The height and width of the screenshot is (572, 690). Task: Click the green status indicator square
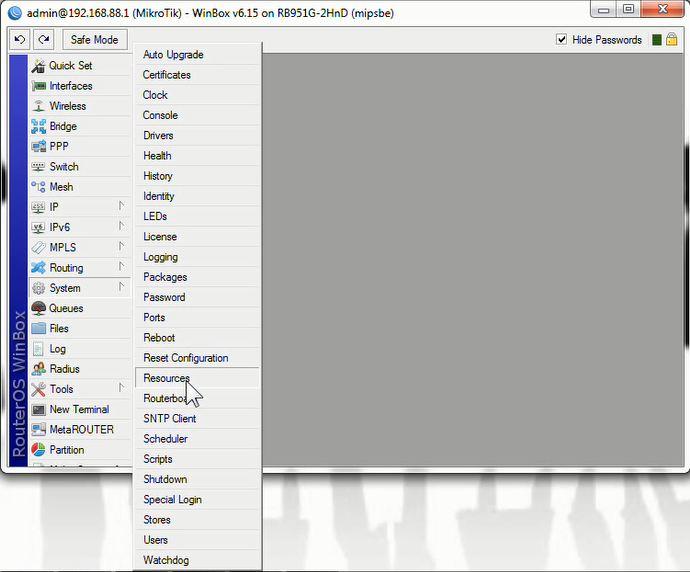657,40
